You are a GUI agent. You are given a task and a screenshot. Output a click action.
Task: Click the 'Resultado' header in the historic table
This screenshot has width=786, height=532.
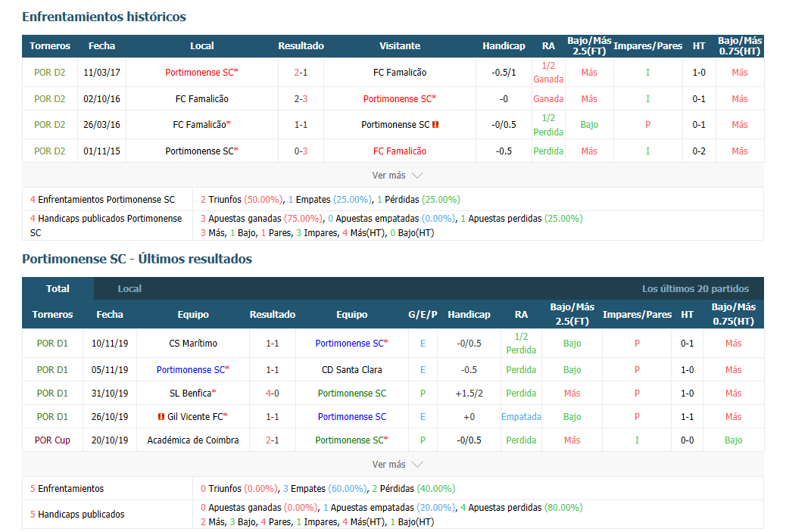[301, 45]
